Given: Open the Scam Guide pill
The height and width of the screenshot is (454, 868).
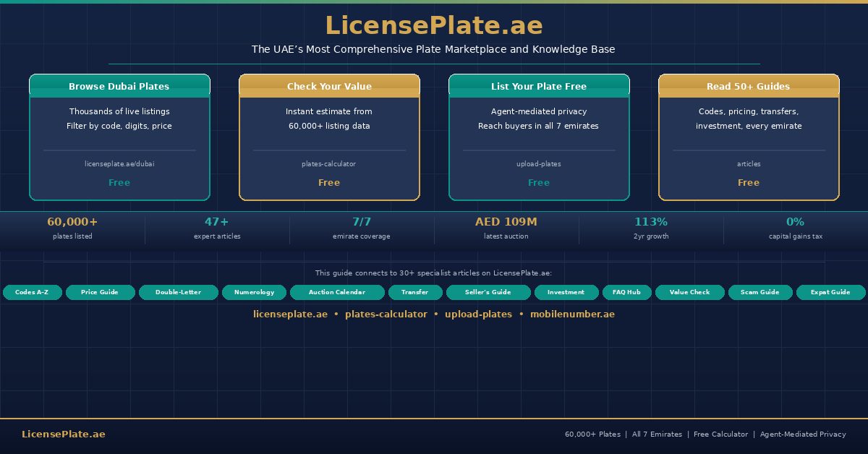Looking at the screenshot, I should click(759, 292).
